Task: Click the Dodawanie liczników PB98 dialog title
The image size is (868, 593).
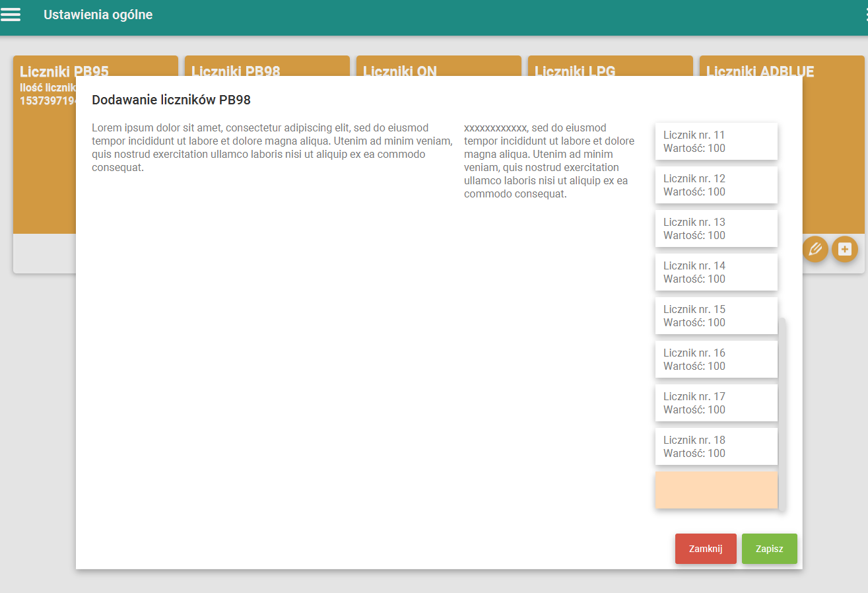Action: pos(171,100)
